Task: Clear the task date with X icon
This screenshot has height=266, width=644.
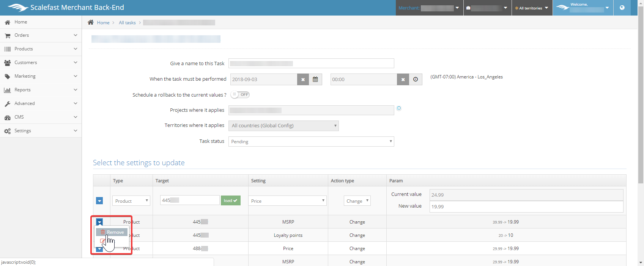Action: [x=303, y=80]
